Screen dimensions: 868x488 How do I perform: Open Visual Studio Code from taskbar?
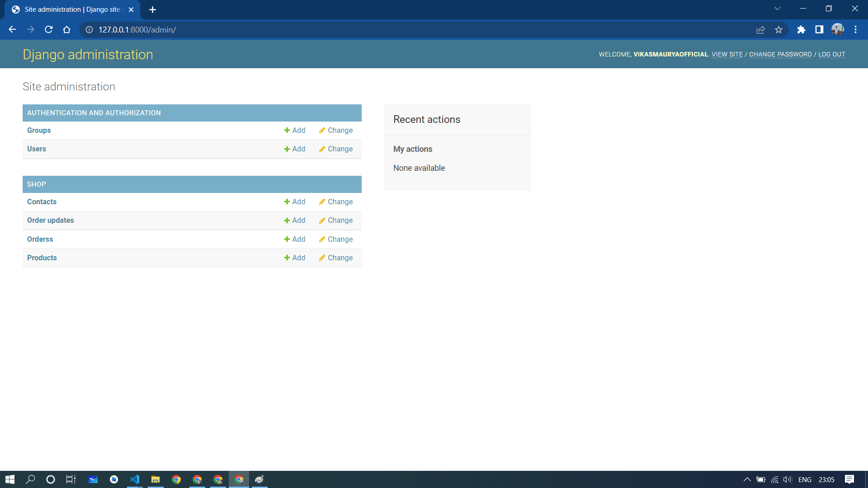(135, 479)
